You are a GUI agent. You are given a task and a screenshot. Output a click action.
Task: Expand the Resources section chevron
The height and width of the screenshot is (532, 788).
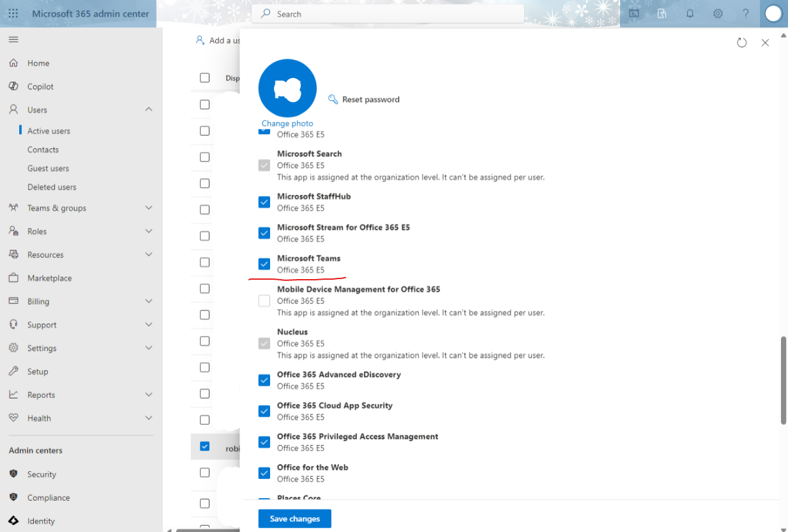[149, 254]
